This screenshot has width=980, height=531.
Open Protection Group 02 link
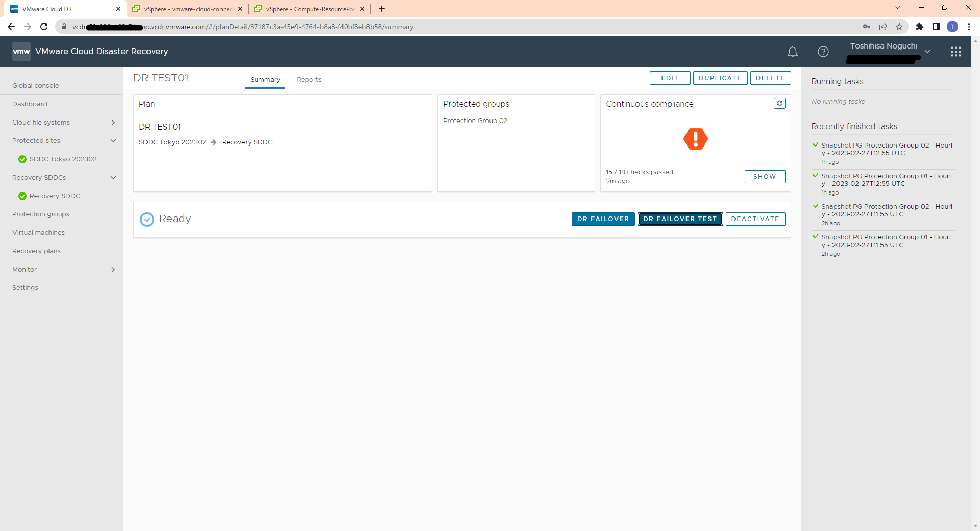coord(475,121)
